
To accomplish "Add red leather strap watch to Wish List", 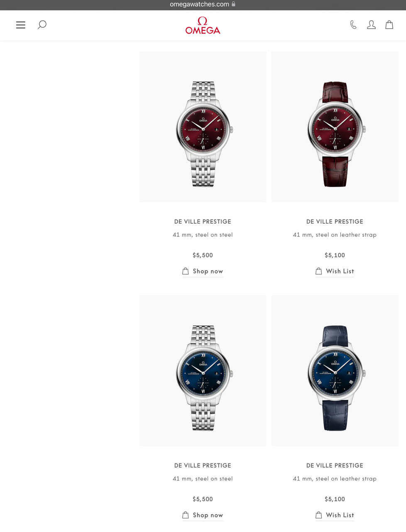I will pyautogui.click(x=340, y=271).
